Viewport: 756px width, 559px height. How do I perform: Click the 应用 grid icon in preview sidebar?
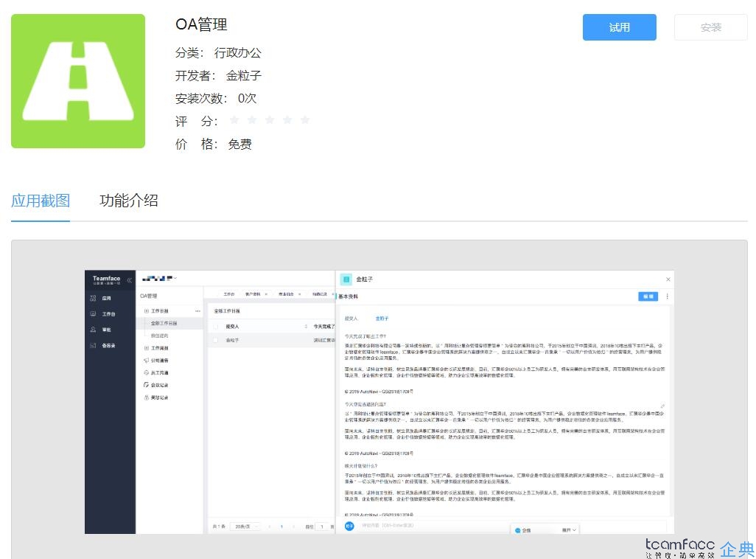click(93, 299)
